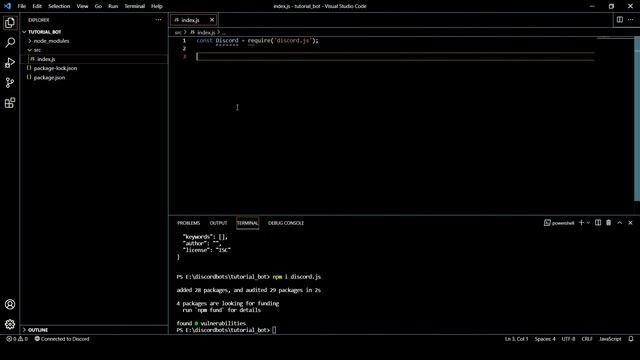This screenshot has height=360, width=640.
Task: Click Ln 3, Col 1 status item
Action: coord(516,339)
